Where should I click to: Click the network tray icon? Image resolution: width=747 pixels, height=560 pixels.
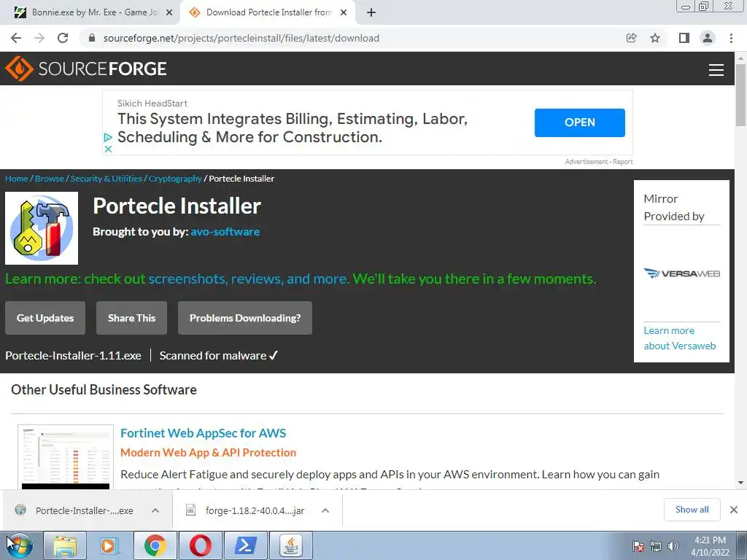(656, 546)
